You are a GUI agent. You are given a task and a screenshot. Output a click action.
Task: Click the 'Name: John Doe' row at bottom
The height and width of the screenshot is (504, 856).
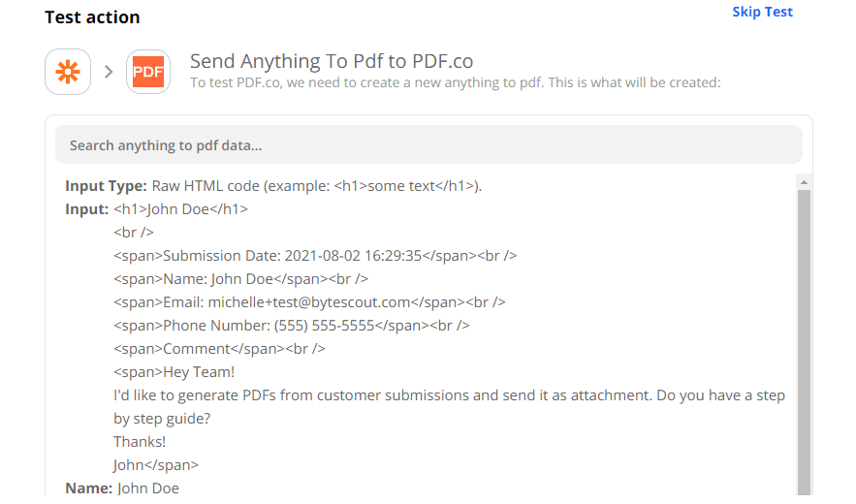122,488
